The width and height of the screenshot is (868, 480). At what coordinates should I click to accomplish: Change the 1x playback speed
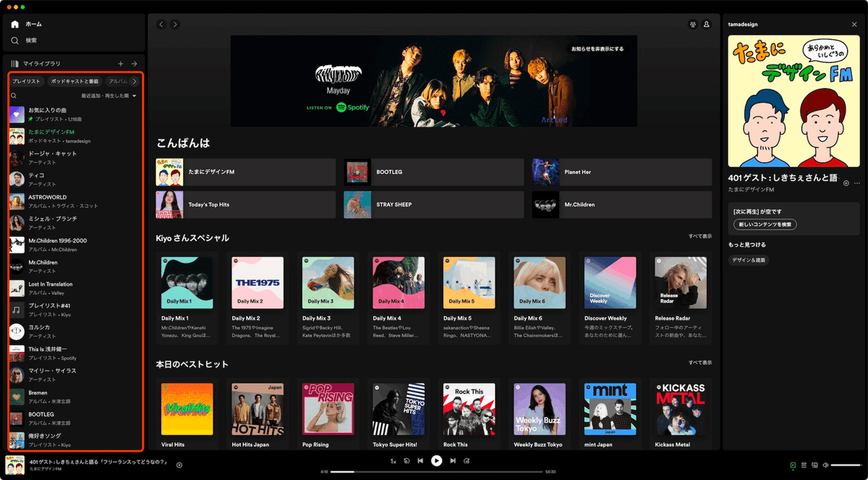tap(393, 461)
